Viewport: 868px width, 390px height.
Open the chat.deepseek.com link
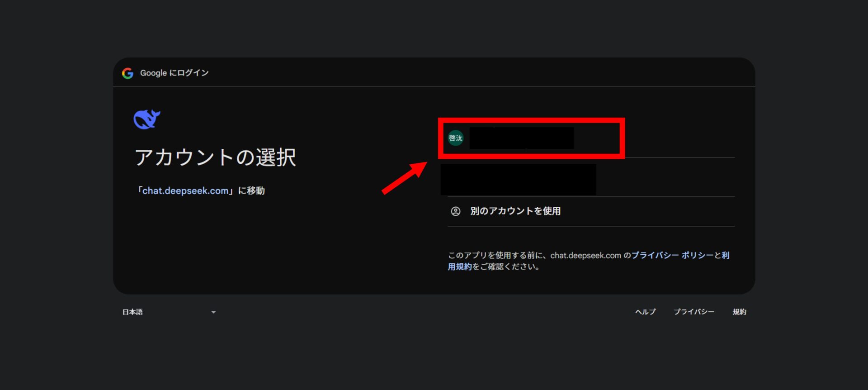pos(185,191)
